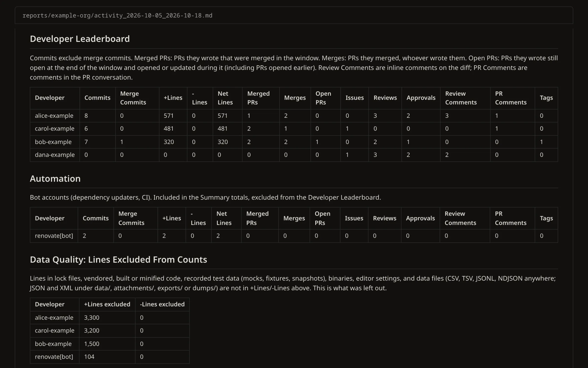Click the 104 excluded lines value for renovate[bot]

coord(89,357)
